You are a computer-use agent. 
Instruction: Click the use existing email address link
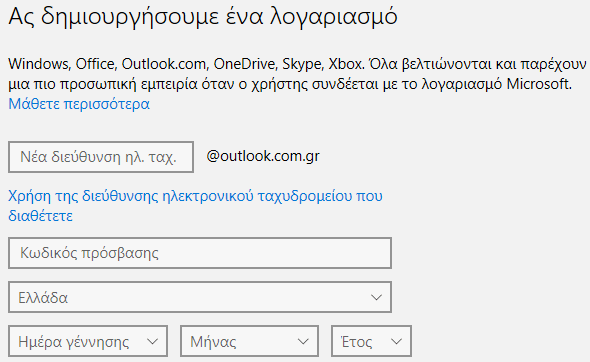coord(195,206)
